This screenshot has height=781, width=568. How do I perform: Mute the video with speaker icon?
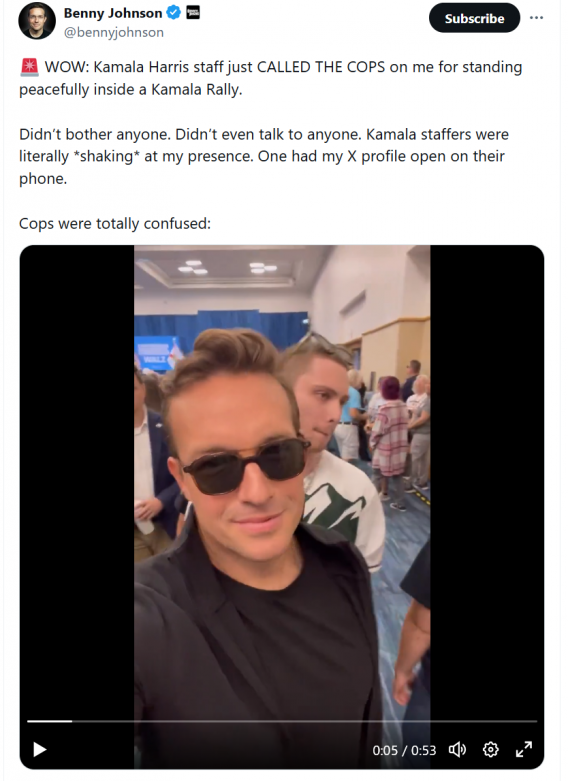click(x=457, y=749)
